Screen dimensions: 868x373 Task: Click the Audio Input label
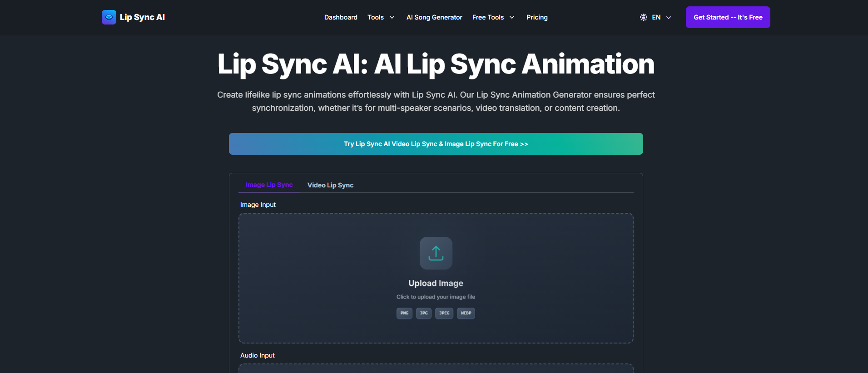click(258, 355)
